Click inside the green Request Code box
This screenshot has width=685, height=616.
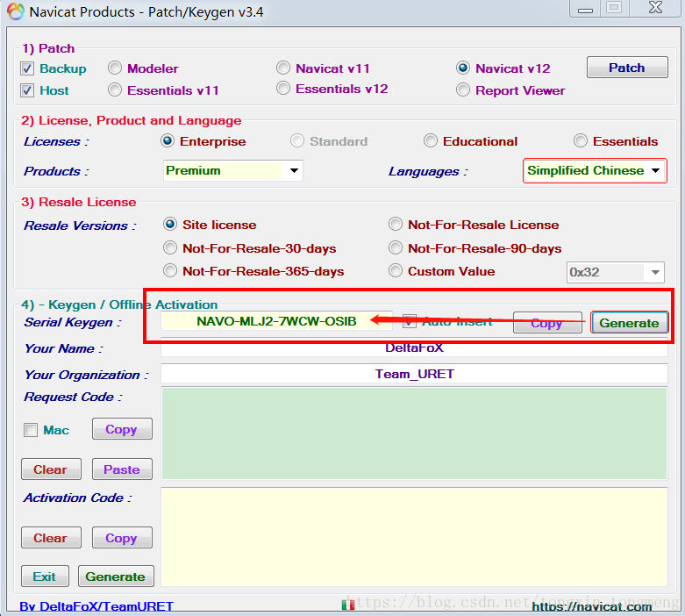click(x=414, y=433)
